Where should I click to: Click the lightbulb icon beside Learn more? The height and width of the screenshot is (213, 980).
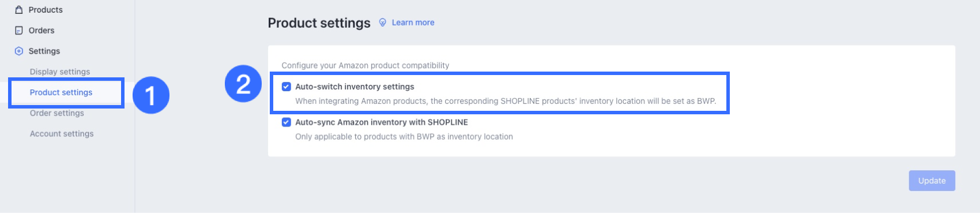pyautogui.click(x=383, y=23)
